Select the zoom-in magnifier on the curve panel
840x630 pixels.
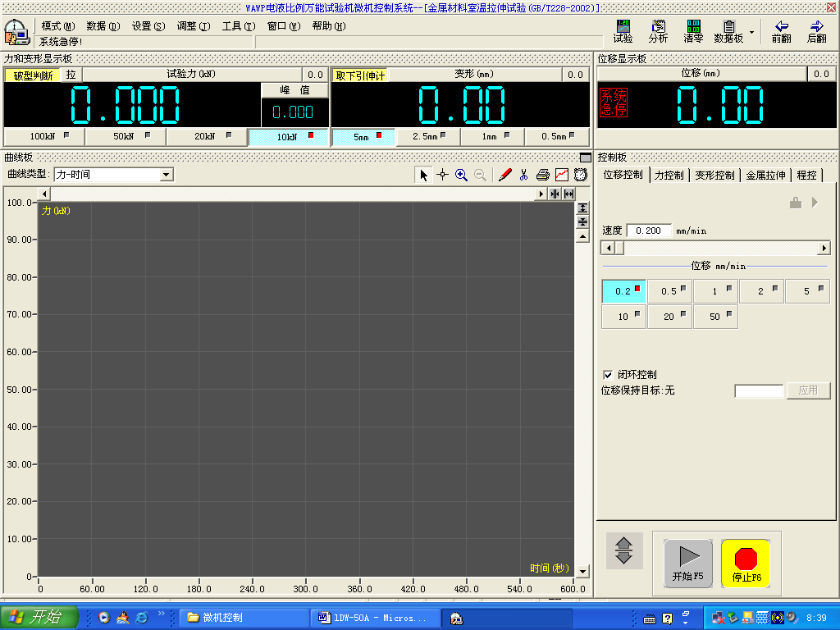(x=461, y=175)
